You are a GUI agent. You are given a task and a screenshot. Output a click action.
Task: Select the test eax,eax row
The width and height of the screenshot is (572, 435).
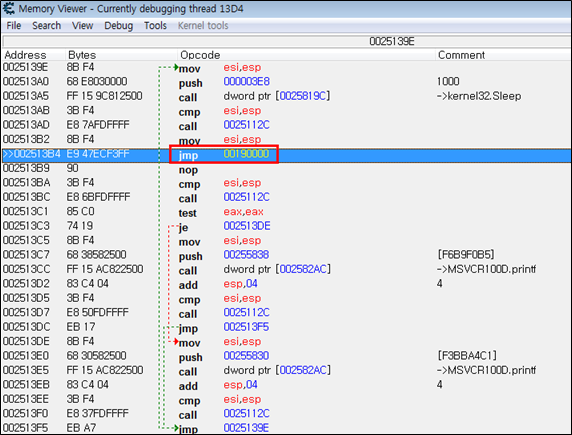[x=287, y=212]
